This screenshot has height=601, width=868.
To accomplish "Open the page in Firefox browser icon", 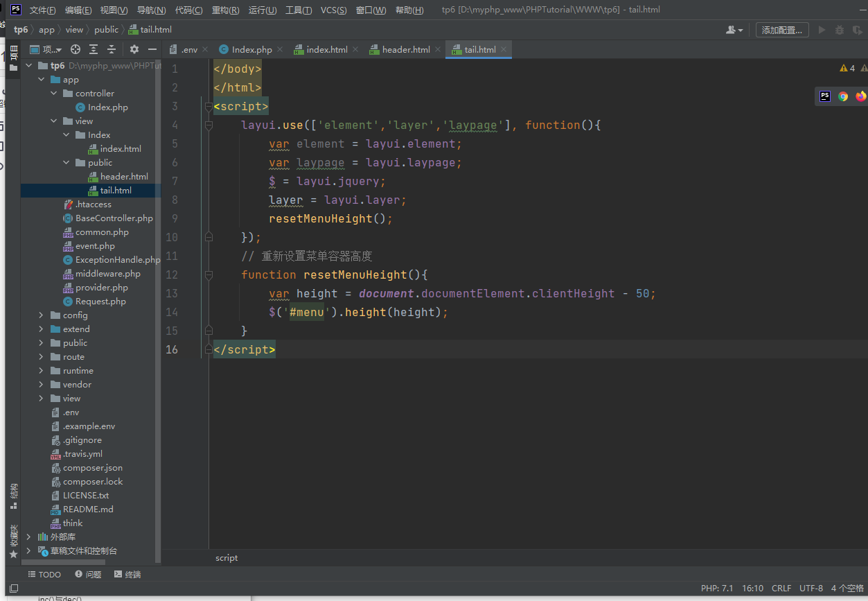I will 860,96.
